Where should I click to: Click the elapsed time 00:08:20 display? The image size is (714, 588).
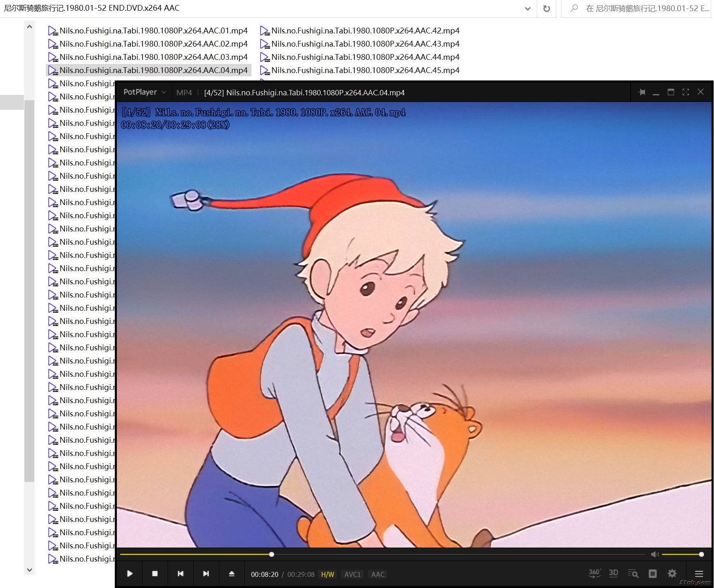265,574
